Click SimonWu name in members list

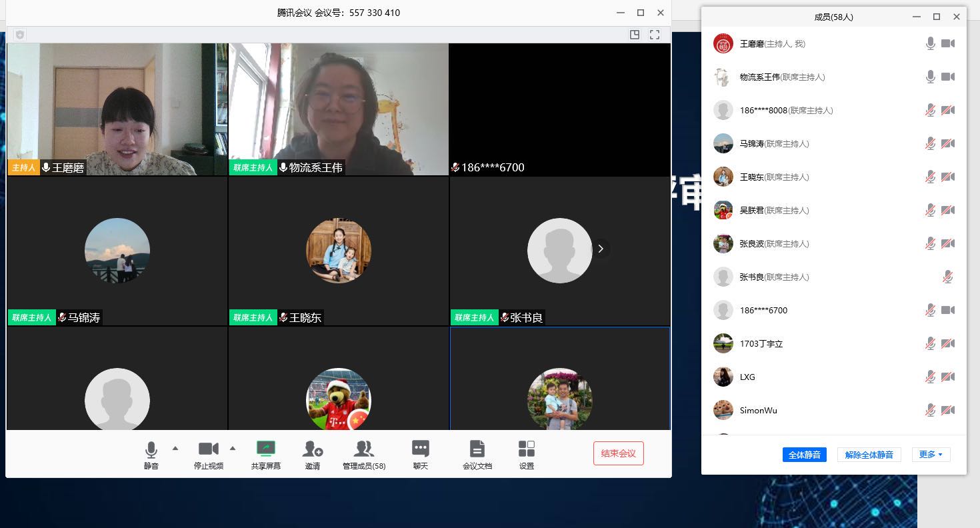[759, 410]
